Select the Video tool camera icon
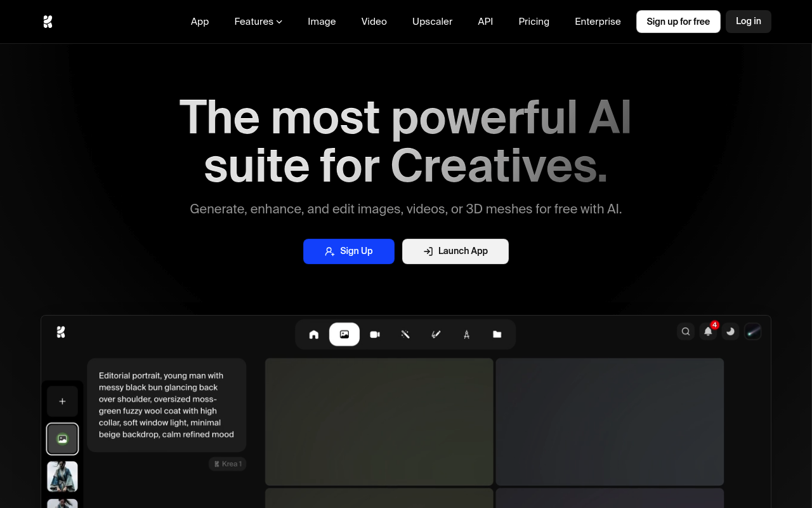The height and width of the screenshot is (508, 812). (375, 335)
